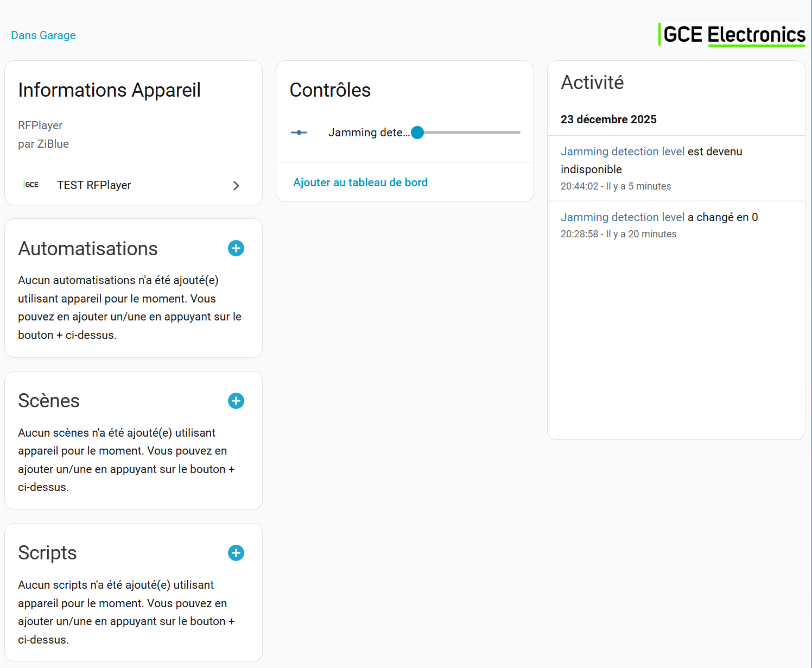The height and width of the screenshot is (668, 812).
Task: Add a new scene with the plus icon
Action: pos(236,401)
